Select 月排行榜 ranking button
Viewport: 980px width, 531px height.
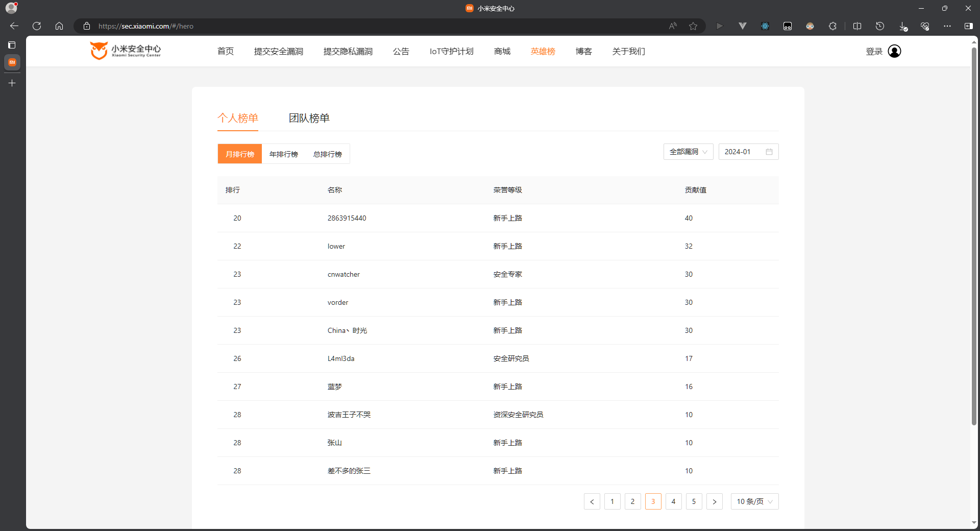240,154
